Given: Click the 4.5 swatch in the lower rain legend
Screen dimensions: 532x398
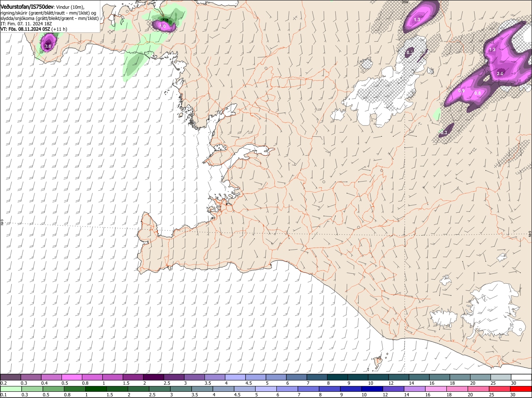Looking at the screenshot, I should pos(246,389).
